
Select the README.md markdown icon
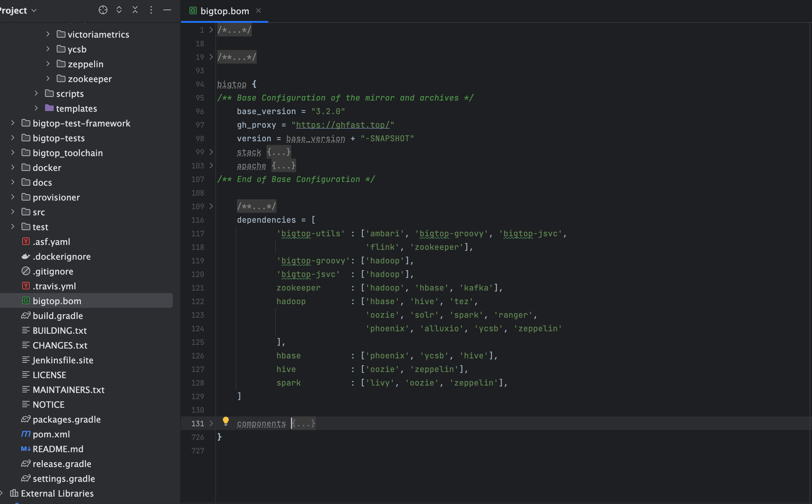click(x=26, y=449)
